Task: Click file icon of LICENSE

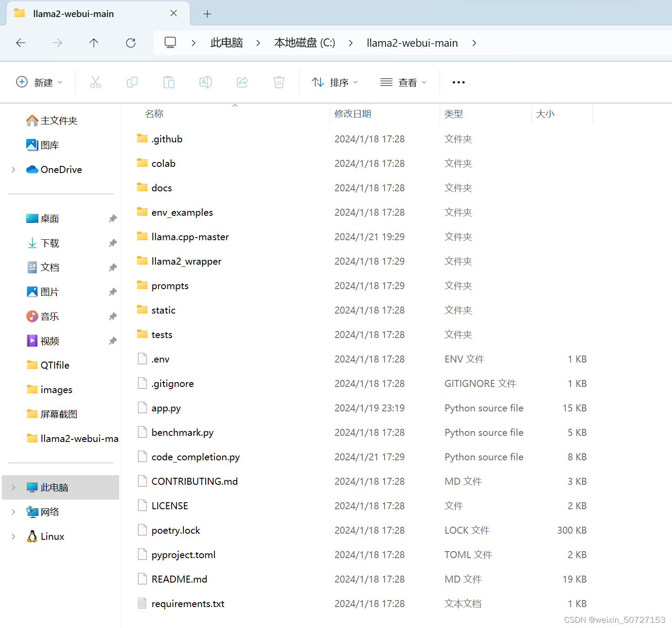Action: tap(142, 505)
